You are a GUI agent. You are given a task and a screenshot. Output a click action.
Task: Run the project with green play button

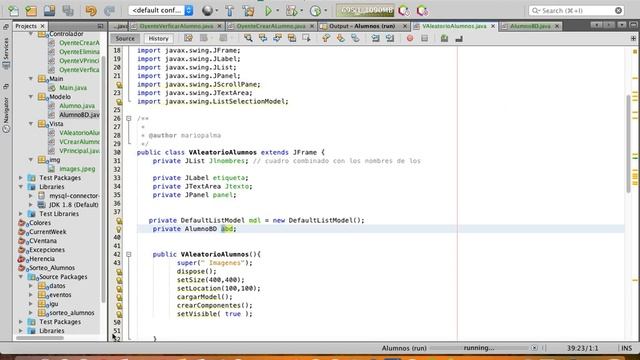point(268,11)
